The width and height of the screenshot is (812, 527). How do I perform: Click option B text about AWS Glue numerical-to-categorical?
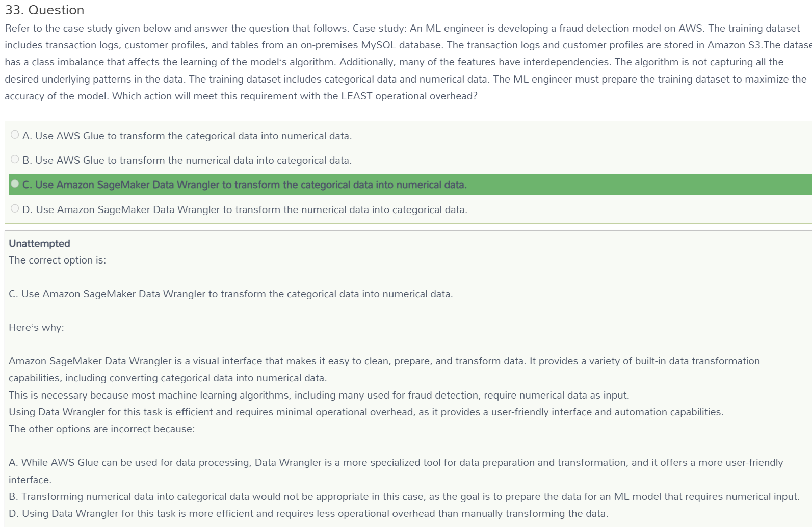coord(187,160)
